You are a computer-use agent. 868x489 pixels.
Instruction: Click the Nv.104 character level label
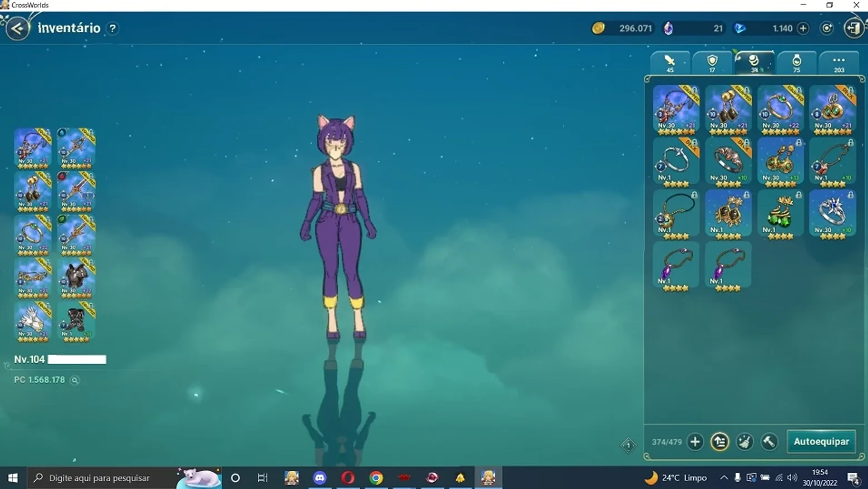29,359
